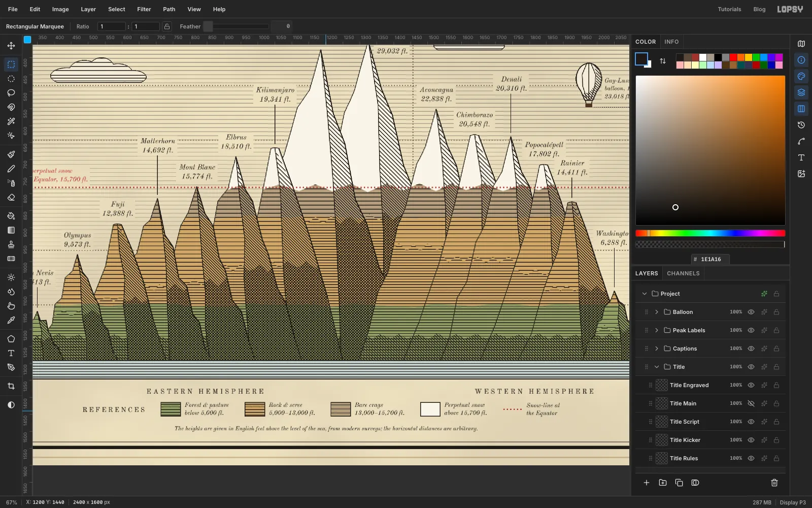Choose the Eraser tool in toolbar

(x=11, y=197)
